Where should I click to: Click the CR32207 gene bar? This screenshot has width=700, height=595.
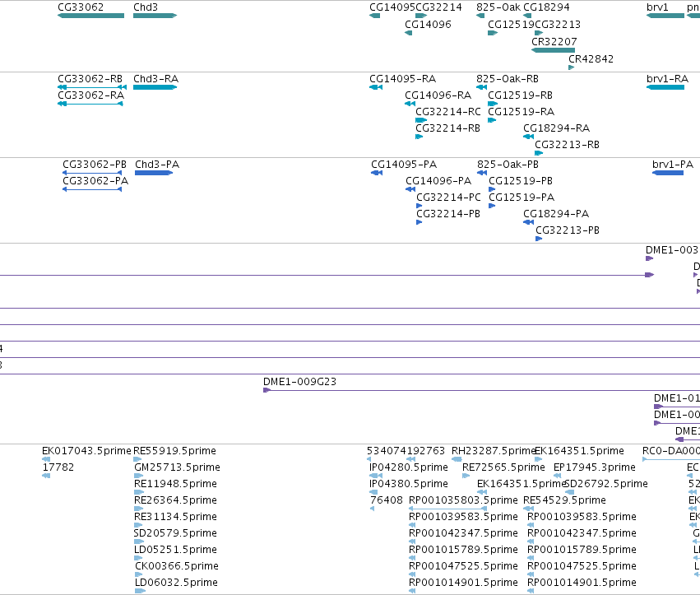553,50
